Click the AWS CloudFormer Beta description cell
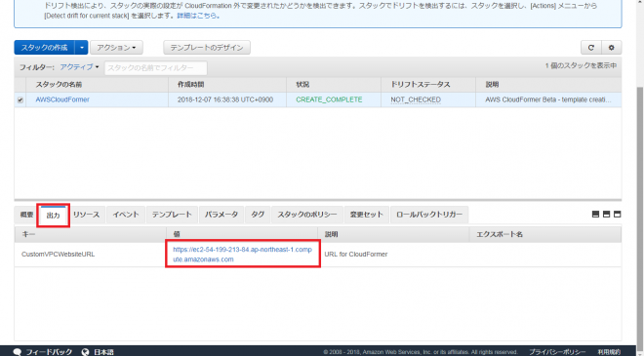The image size is (644, 356). coord(548,99)
